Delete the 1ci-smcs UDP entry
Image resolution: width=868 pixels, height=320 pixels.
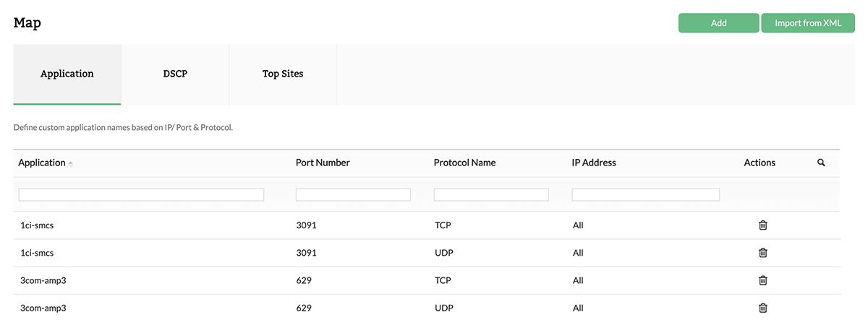click(762, 253)
